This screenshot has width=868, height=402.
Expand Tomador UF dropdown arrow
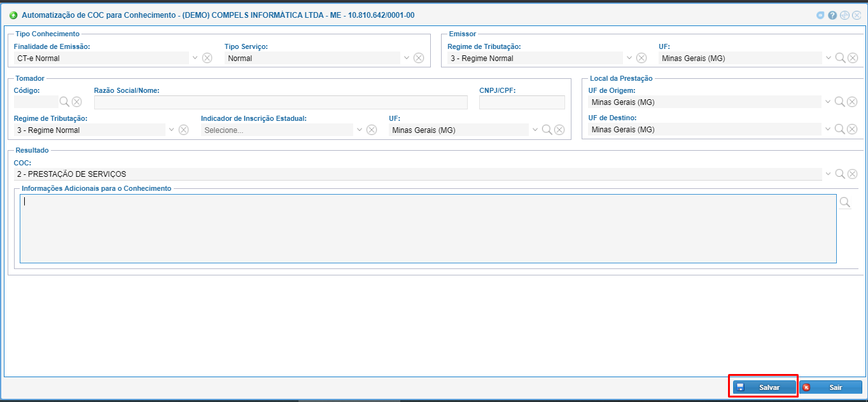coord(535,130)
